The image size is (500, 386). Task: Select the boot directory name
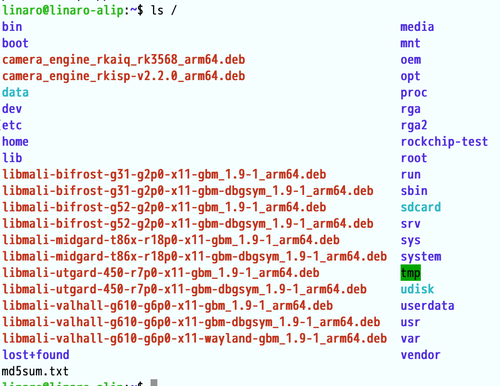[x=15, y=43]
